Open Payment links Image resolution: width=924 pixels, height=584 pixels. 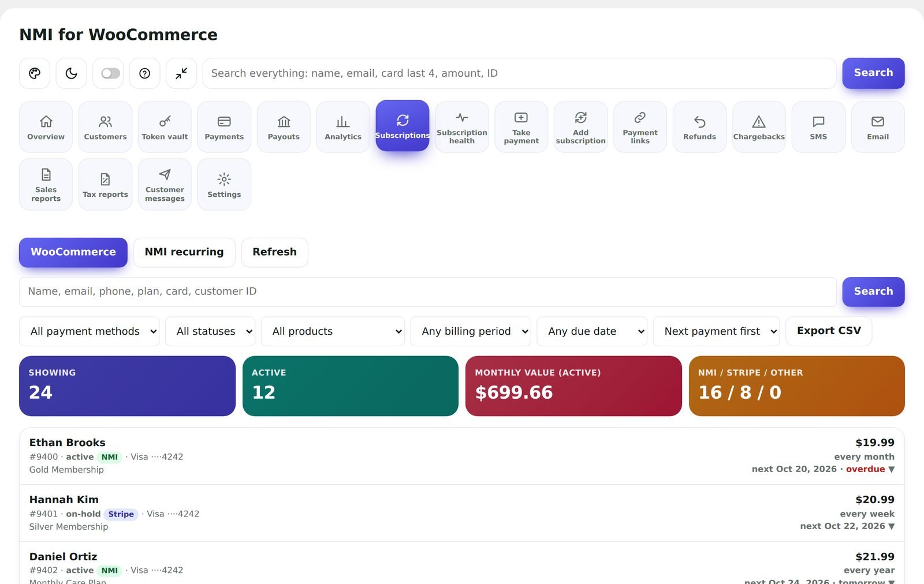point(640,127)
